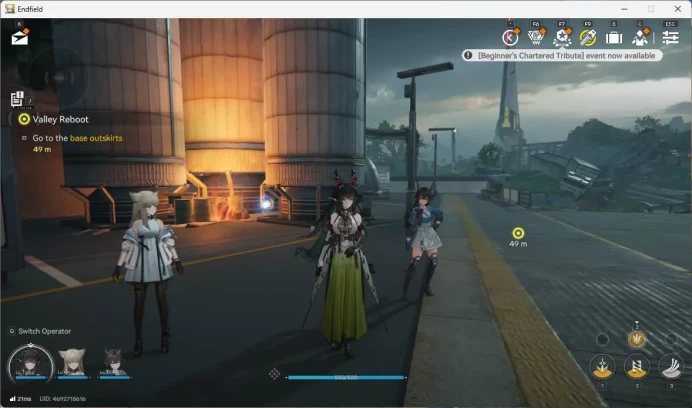Open the briefcase inventory icon
Screen dimensions: 692x408
coord(614,38)
